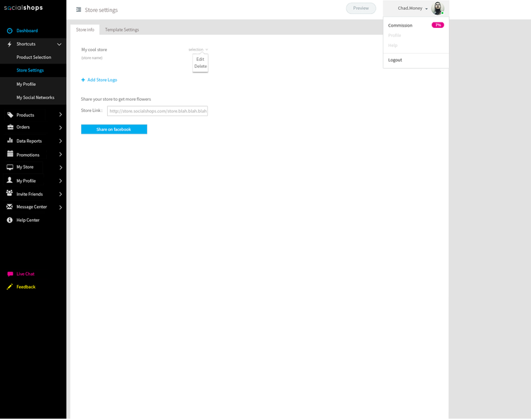
Task: Choose Edit from the selection popup
Action: 200,59
